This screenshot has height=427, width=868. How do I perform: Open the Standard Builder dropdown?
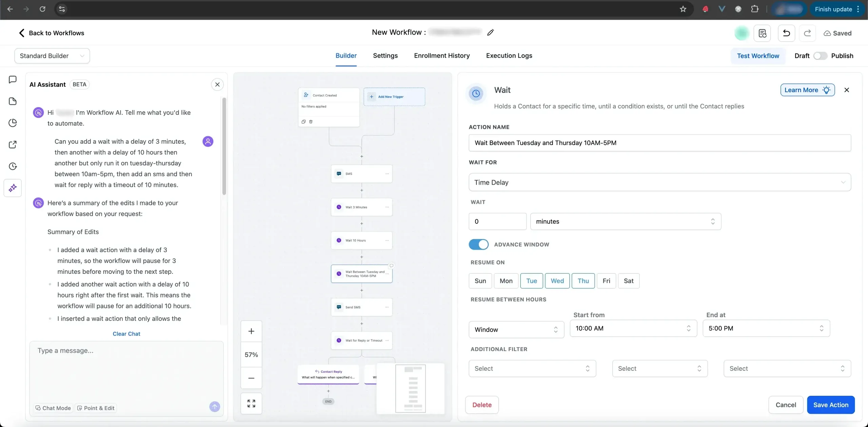tap(52, 56)
